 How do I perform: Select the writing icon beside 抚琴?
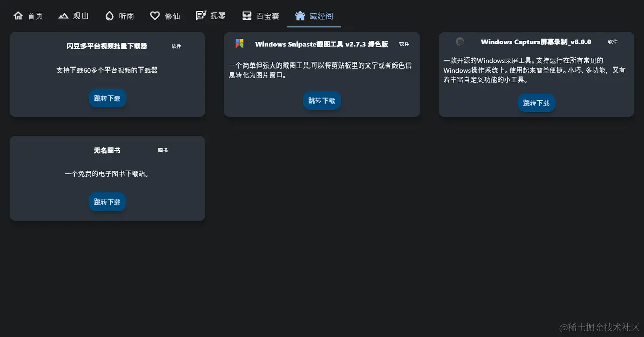click(x=200, y=15)
